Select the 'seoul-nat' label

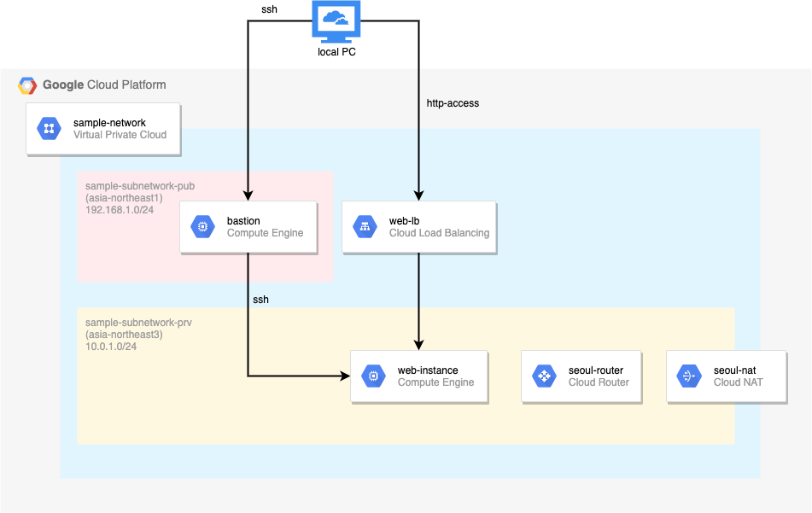[735, 370]
